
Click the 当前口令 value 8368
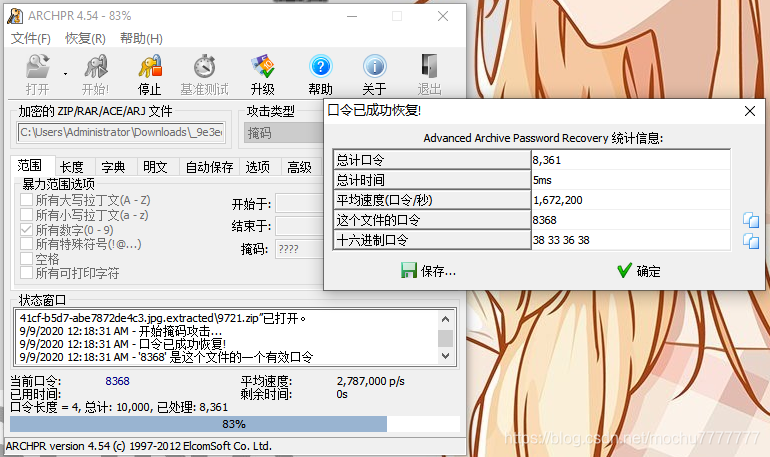[117, 381]
